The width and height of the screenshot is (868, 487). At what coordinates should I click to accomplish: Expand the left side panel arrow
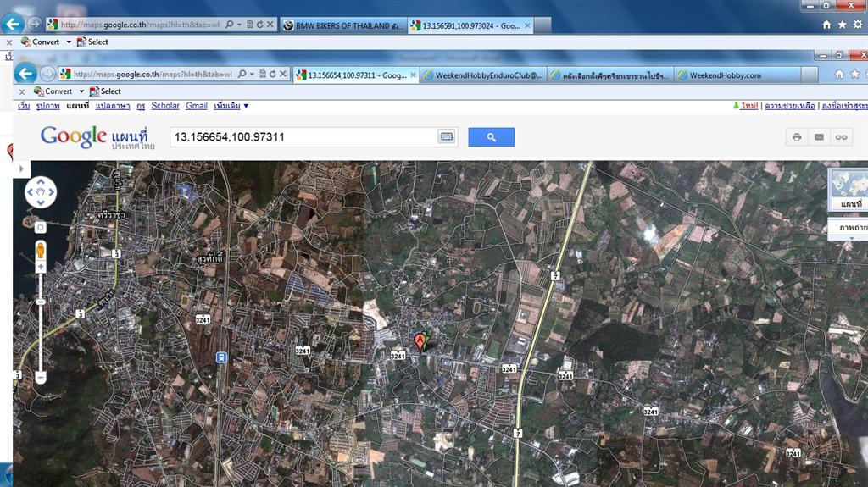click(19, 169)
